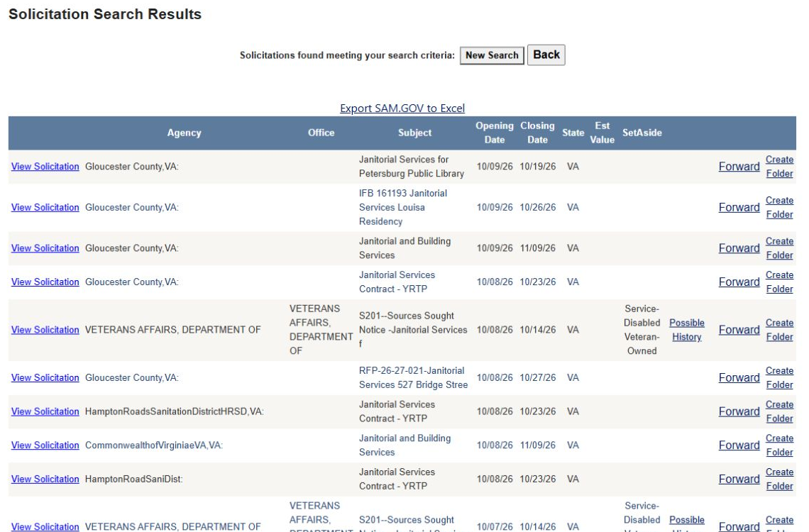The image size is (809, 532).
Task: View Gloucester County Janitorial and Building Services solicitation
Action: coord(45,248)
